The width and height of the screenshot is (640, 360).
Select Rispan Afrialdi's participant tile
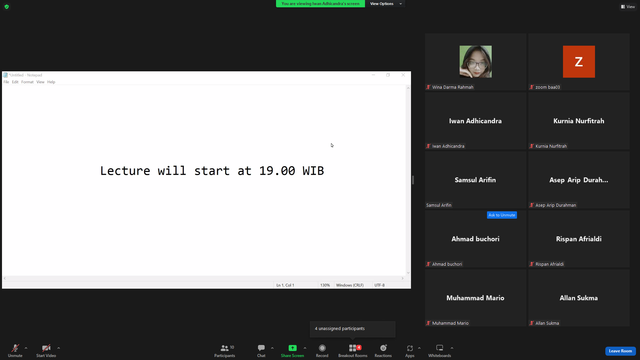579,239
